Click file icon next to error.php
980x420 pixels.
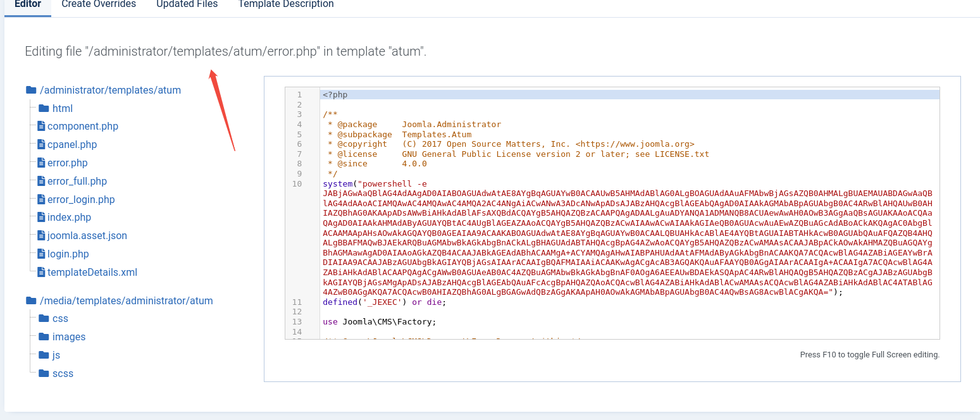pyautogui.click(x=41, y=163)
